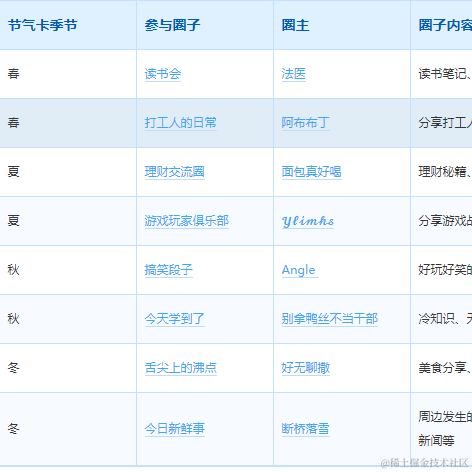Select 冬 in the 舌尖上的沸点 row
Screen dimensions: 472x472
pos(14,368)
